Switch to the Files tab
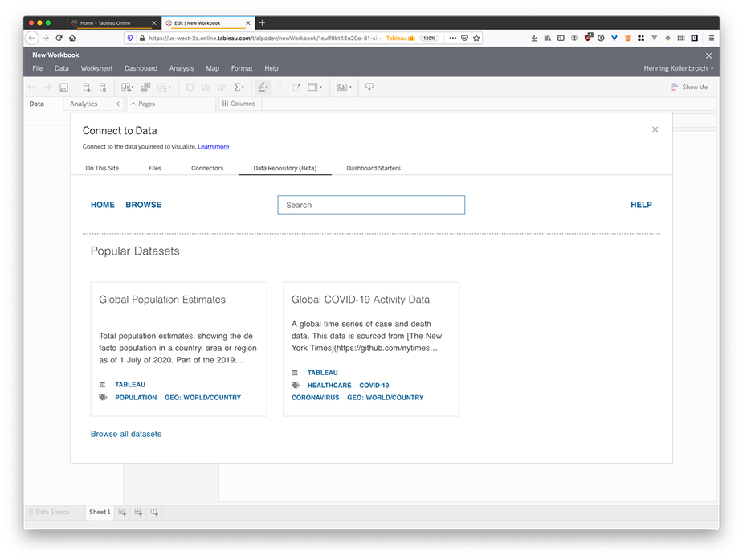 pyautogui.click(x=155, y=168)
